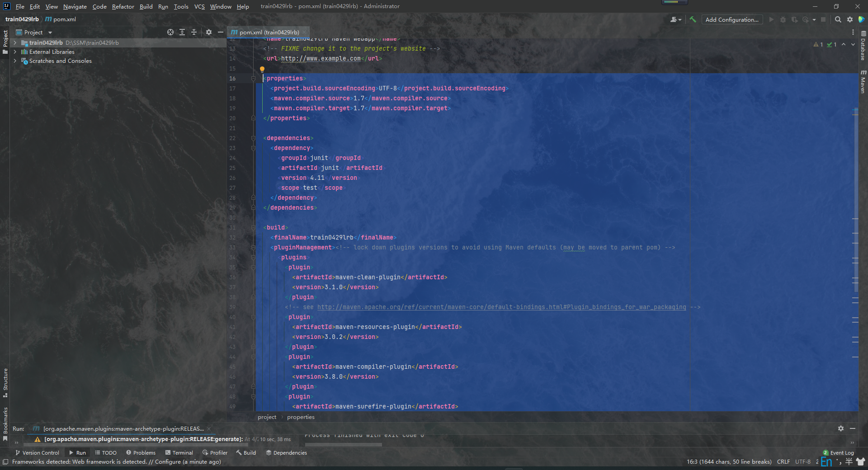This screenshot has height=470, width=868.
Task: Open the Code With Me users icon
Action: point(674,19)
